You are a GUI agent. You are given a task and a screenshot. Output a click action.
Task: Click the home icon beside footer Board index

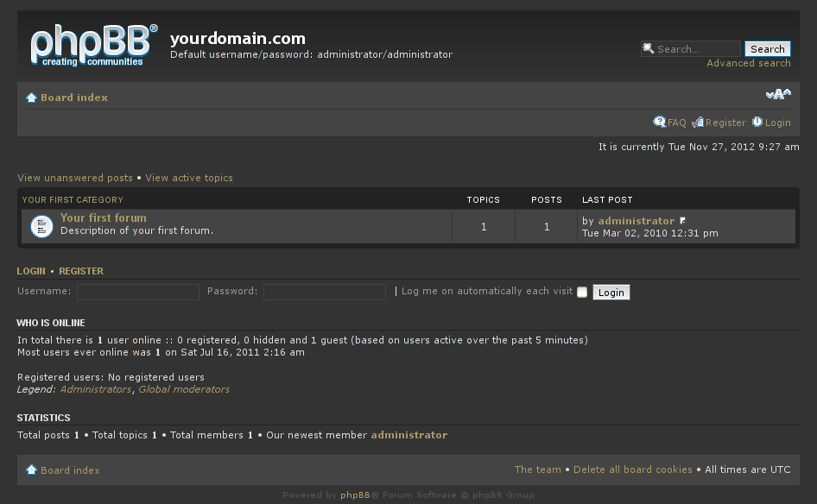tap(31, 469)
